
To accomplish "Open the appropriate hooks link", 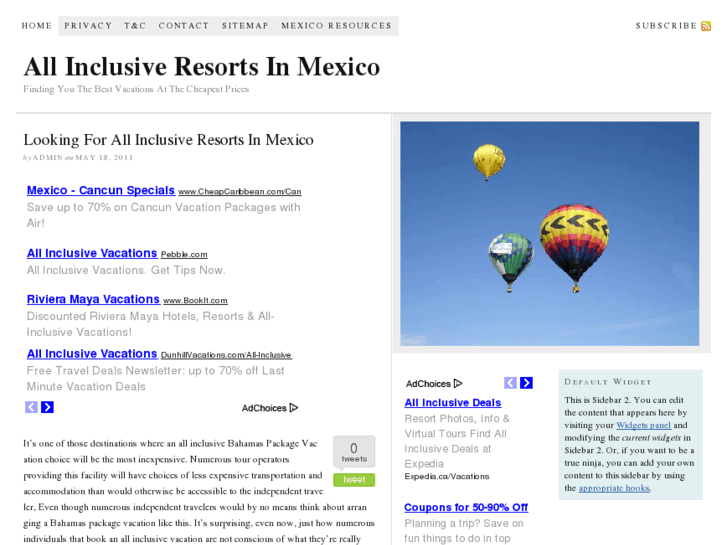I will (614, 488).
